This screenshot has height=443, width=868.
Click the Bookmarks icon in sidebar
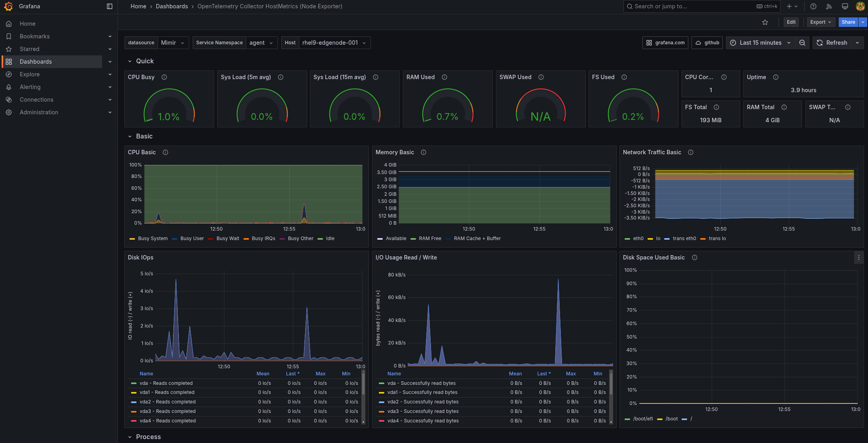click(x=9, y=36)
